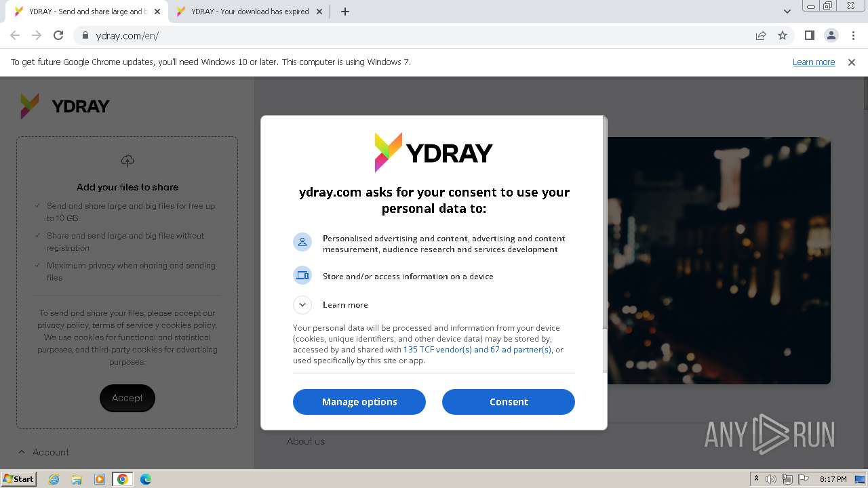Open File Explorer from taskbar

(x=77, y=479)
